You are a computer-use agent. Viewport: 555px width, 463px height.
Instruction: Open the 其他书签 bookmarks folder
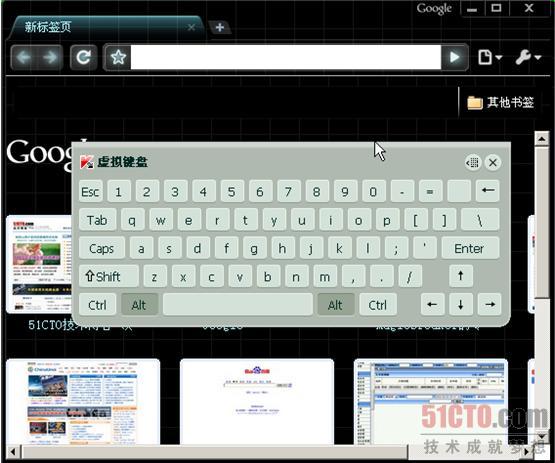click(500, 103)
